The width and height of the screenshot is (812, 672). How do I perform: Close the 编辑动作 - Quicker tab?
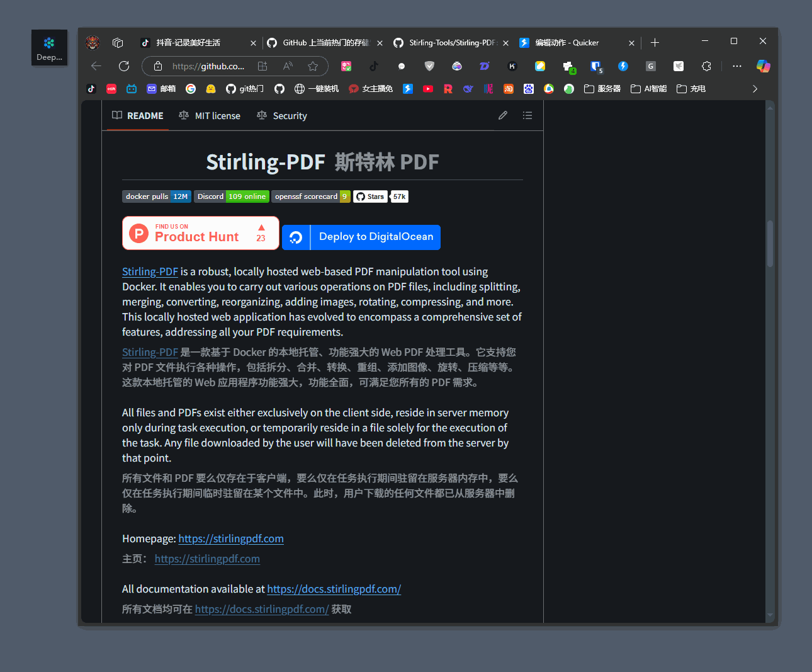pyautogui.click(x=631, y=43)
